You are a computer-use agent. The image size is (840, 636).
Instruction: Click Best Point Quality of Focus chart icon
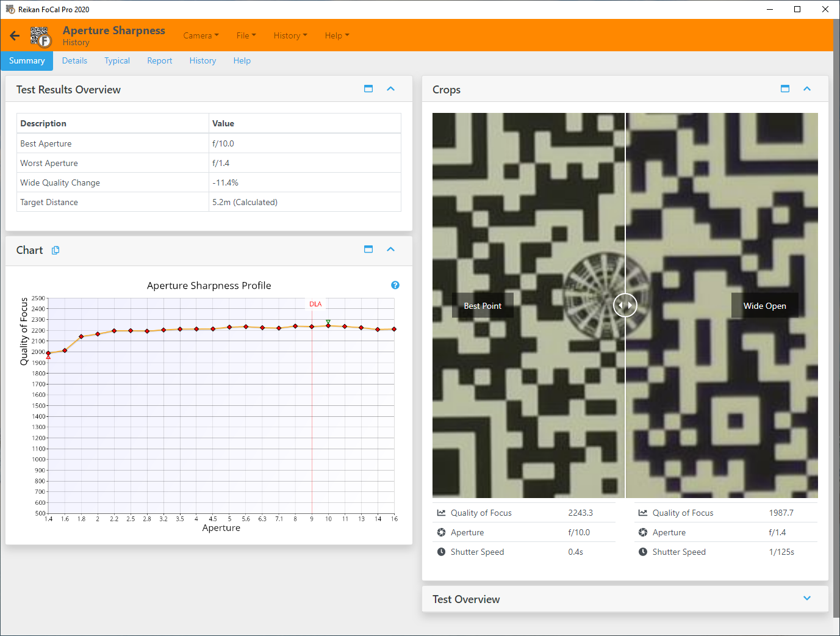point(441,513)
